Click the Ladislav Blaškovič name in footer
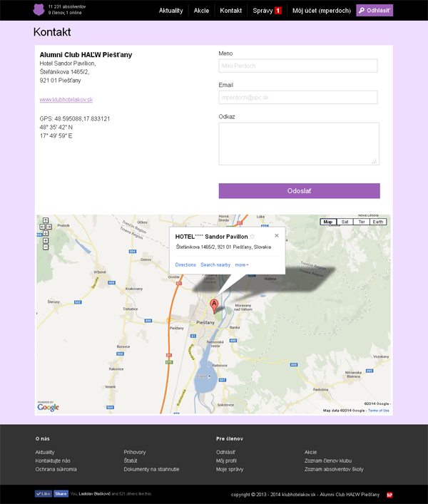This screenshot has height=504, width=428. (95, 494)
